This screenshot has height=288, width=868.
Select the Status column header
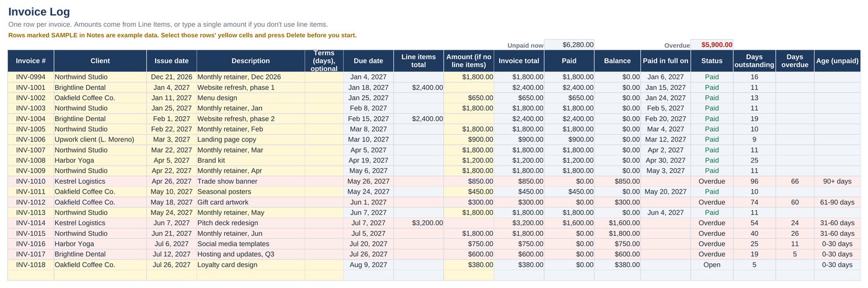[712, 61]
